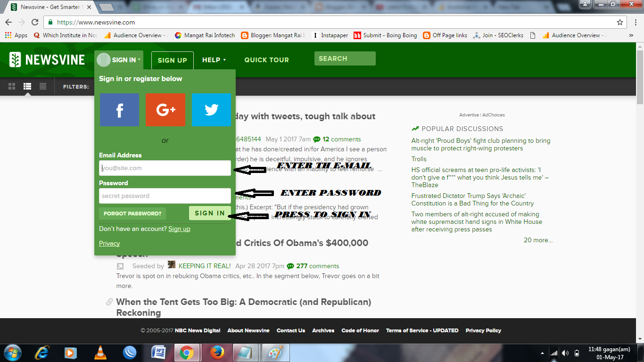Open the Privacy Policy footer link
This screenshot has width=644, height=362.
click(483, 331)
